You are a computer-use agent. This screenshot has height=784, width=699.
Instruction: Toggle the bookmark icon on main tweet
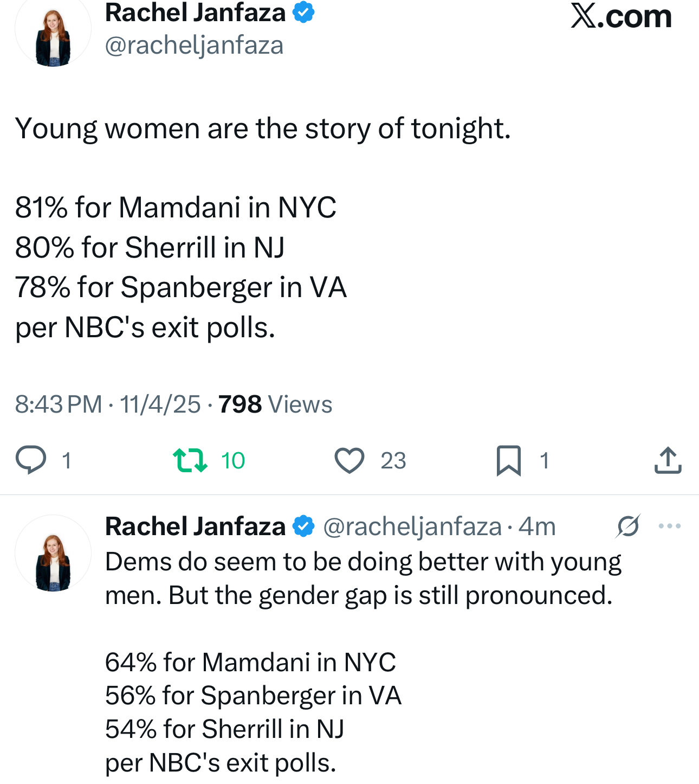point(508,460)
